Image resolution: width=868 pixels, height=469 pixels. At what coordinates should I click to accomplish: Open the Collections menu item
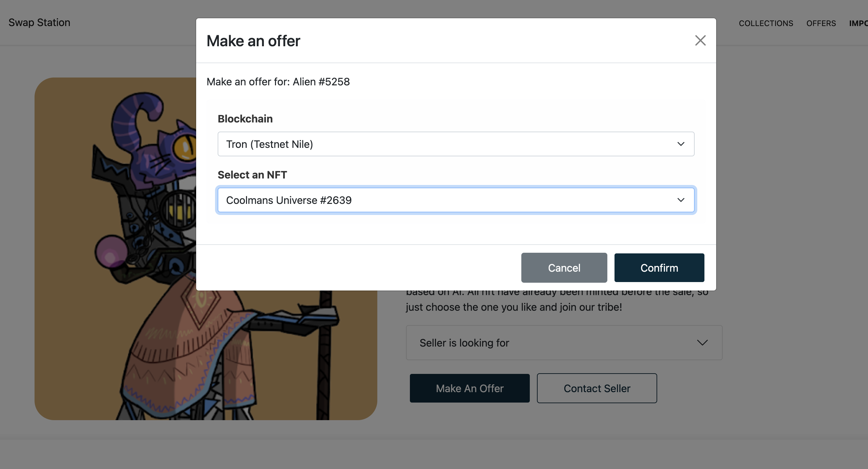click(766, 23)
